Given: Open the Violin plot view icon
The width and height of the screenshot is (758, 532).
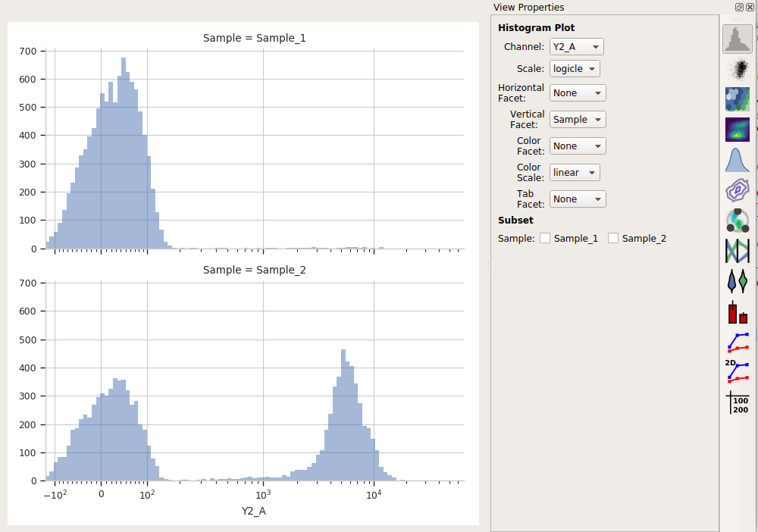Looking at the screenshot, I should tap(738, 281).
